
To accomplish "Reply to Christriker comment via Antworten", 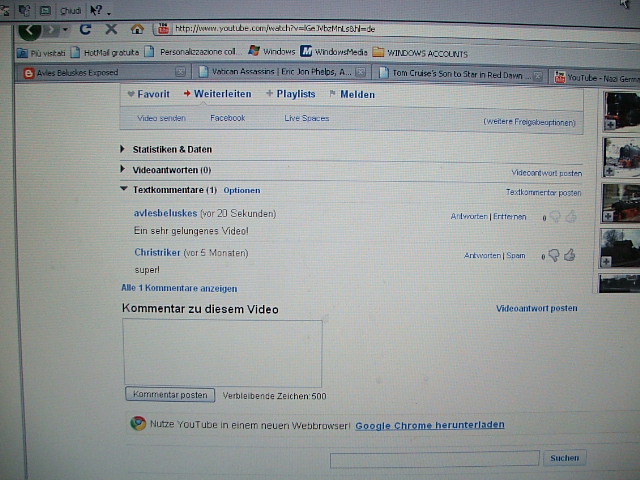I will [482, 256].
